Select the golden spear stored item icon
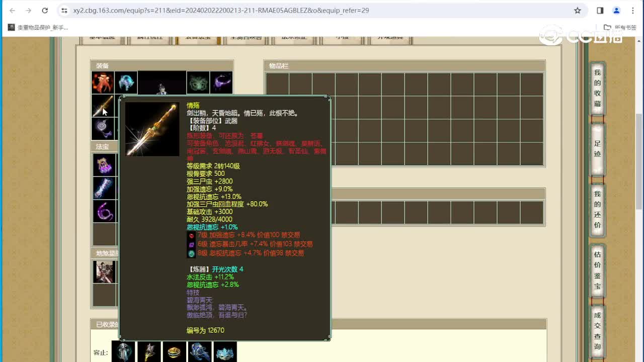The width and height of the screenshot is (644, 362). point(149,352)
